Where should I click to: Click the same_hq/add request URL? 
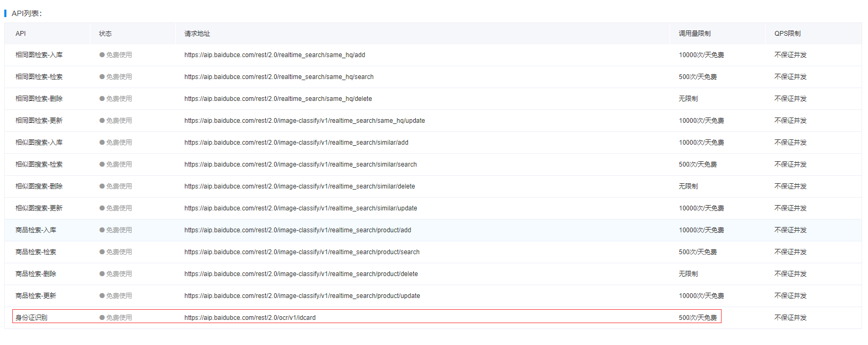275,55
